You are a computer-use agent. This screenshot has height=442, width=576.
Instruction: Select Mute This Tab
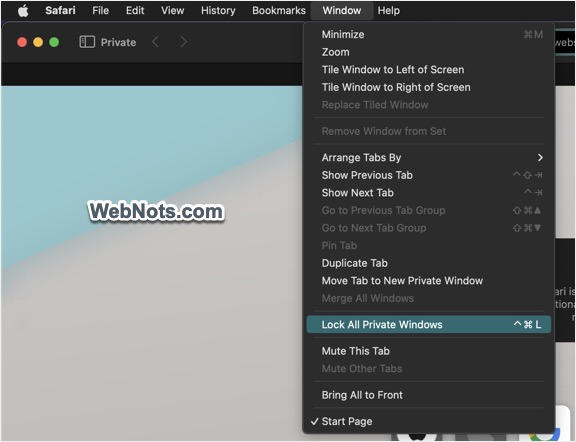(428, 351)
